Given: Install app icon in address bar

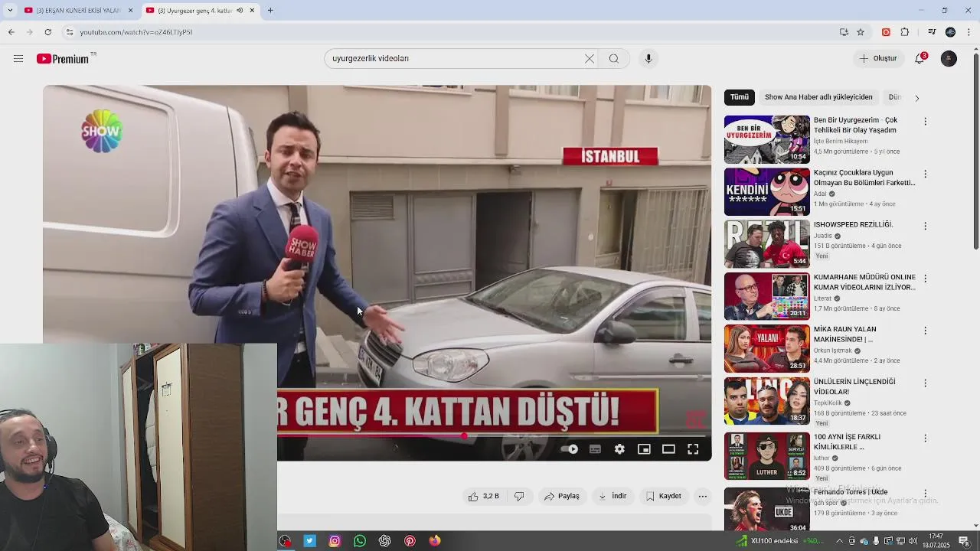Looking at the screenshot, I should pos(844,32).
